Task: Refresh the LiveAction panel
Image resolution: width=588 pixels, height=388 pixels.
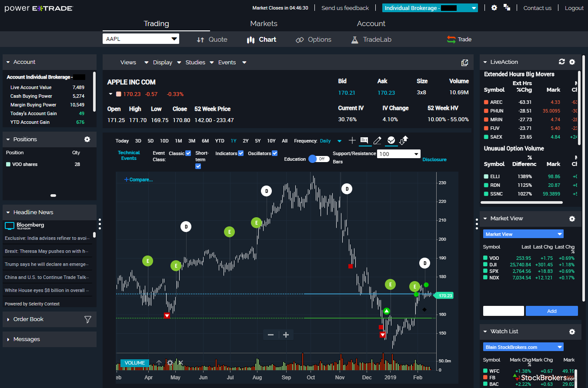Action: coord(561,62)
